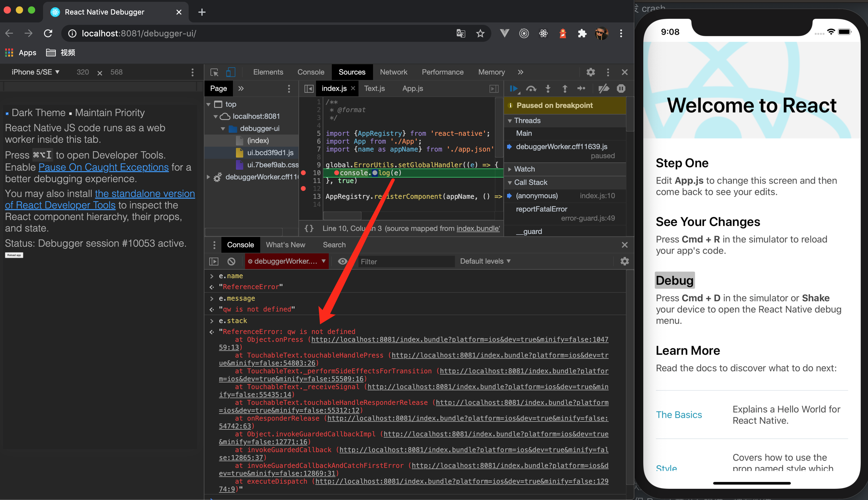Open DevTools settings gear

[590, 72]
